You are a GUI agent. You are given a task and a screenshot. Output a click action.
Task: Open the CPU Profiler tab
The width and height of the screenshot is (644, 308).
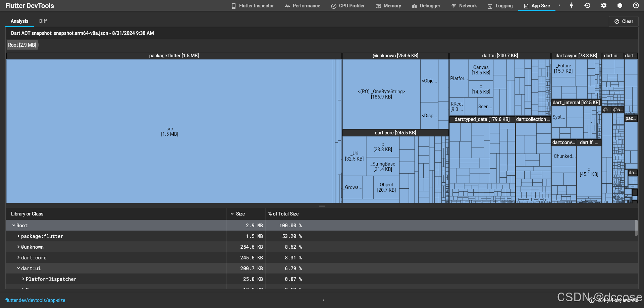tap(348, 6)
